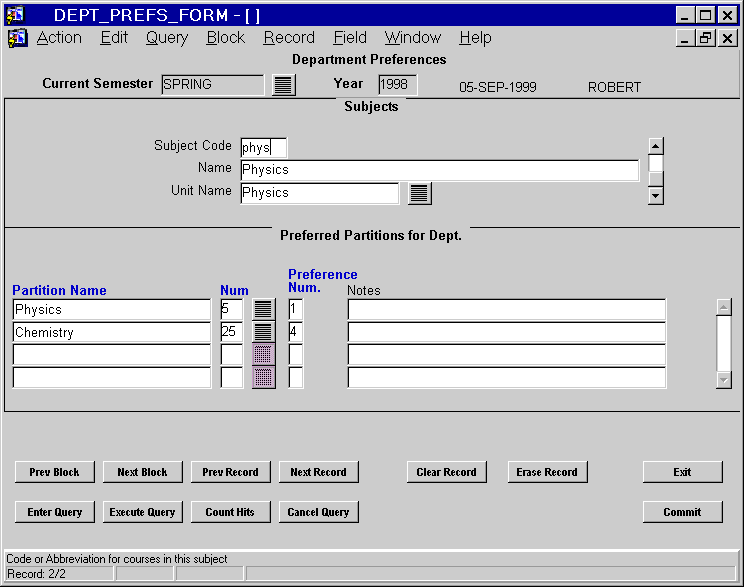Click Preference Num field containing 4
The height and width of the screenshot is (587, 744).
tap(295, 332)
